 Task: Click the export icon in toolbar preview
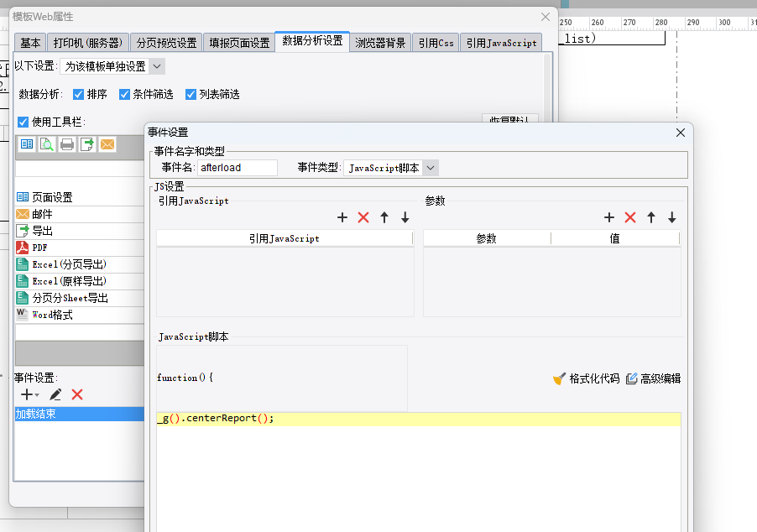[x=87, y=144]
